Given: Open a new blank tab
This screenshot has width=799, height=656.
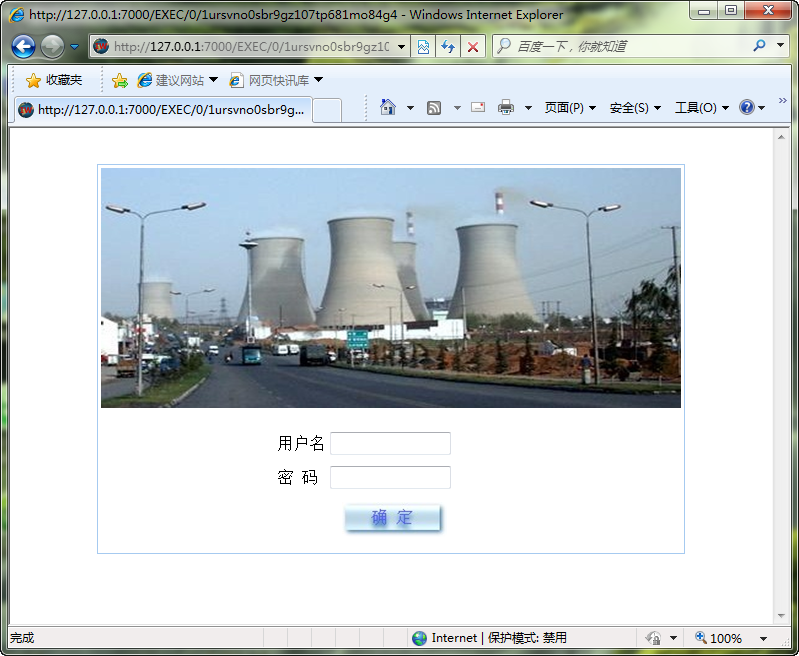Looking at the screenshot, I should point(327,110).
